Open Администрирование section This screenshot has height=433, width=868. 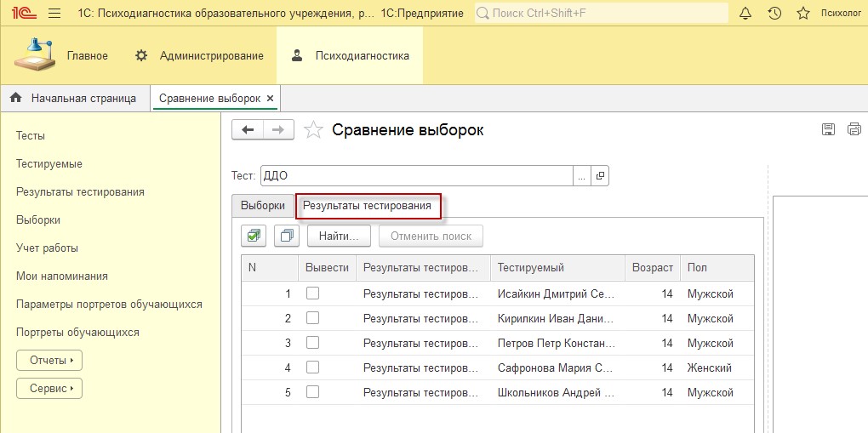200,55
